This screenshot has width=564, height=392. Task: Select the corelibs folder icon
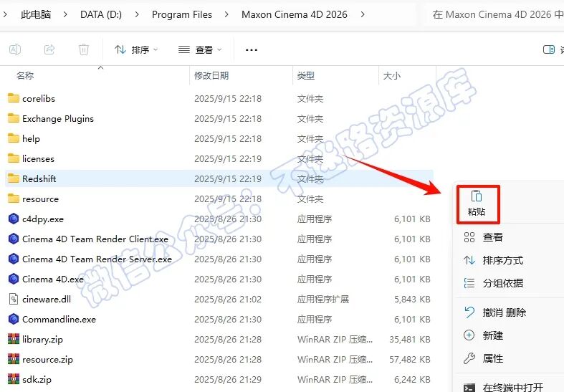pos(14,98)
